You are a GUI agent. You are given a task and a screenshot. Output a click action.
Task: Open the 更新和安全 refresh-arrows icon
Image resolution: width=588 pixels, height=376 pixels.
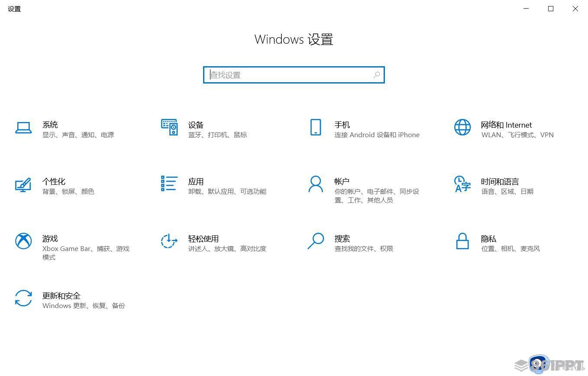[23, 298]
